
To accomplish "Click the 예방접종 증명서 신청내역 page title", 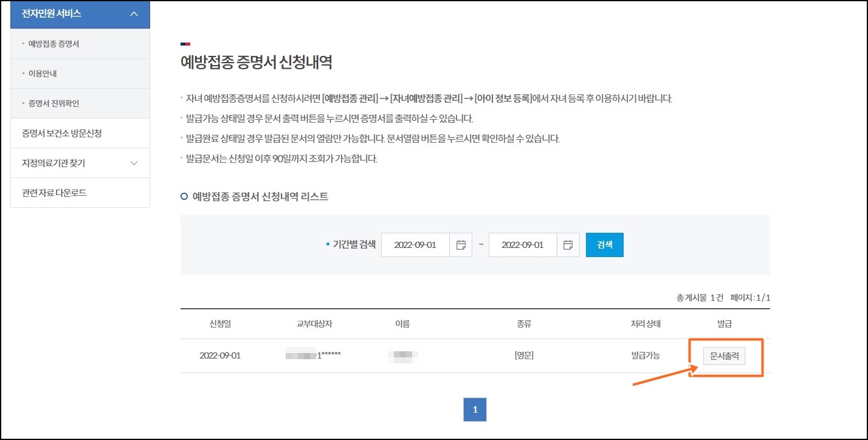I will [257, 62].
